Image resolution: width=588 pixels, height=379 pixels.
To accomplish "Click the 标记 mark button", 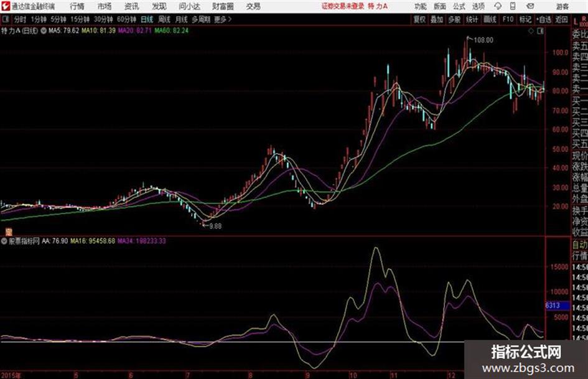I will pos(525,19).
